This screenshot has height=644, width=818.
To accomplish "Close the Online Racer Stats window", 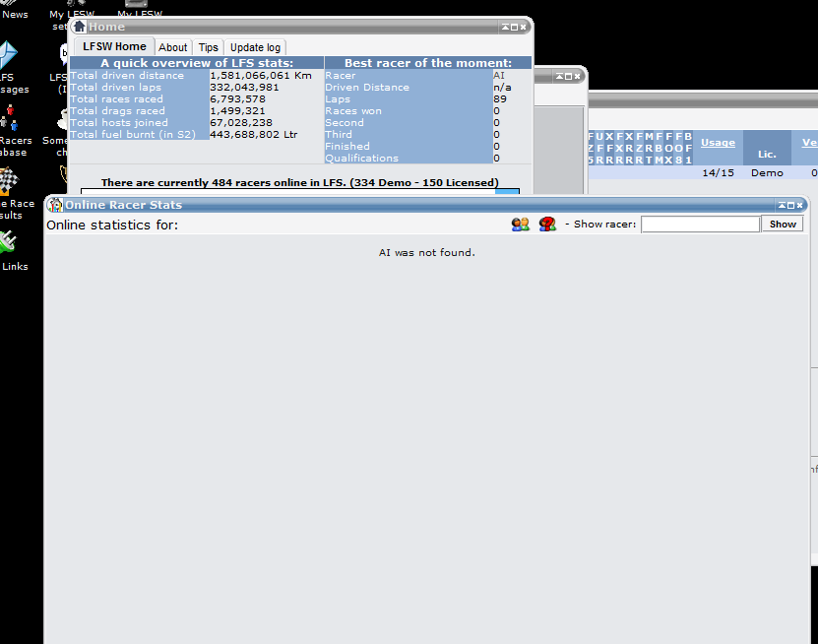I will pos(799,206).
